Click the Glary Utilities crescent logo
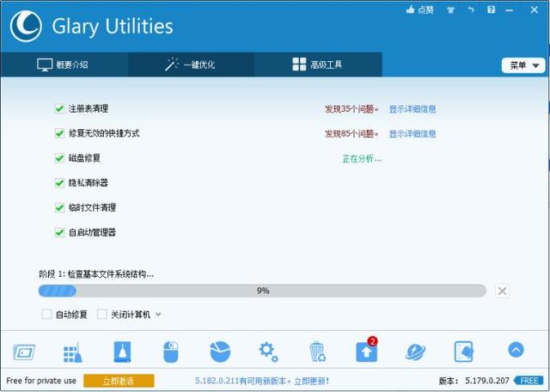The width and height of the screenshot is (550, 392). (26, 26)
